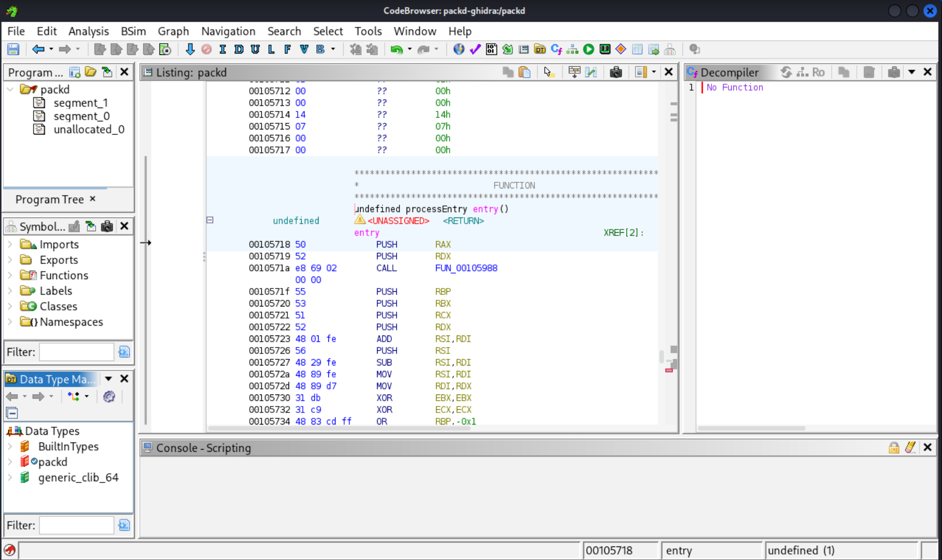The height and width of the screenshot is (560, 942).
Task: Take a snapshot of the Listing panel
Action: (616, 72)
